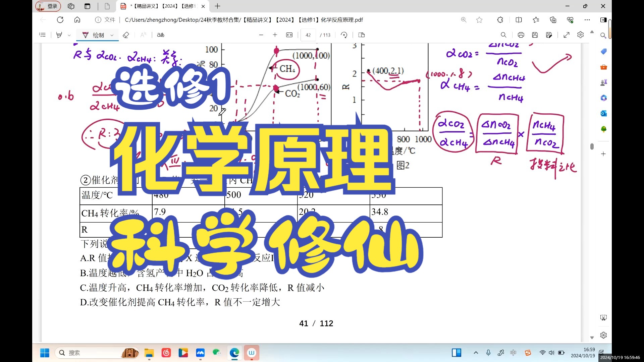Viewport: 644px width, 362px height.
Task: Open the table of contents panel
Action: pyautogui.click(x=42, y=35)
